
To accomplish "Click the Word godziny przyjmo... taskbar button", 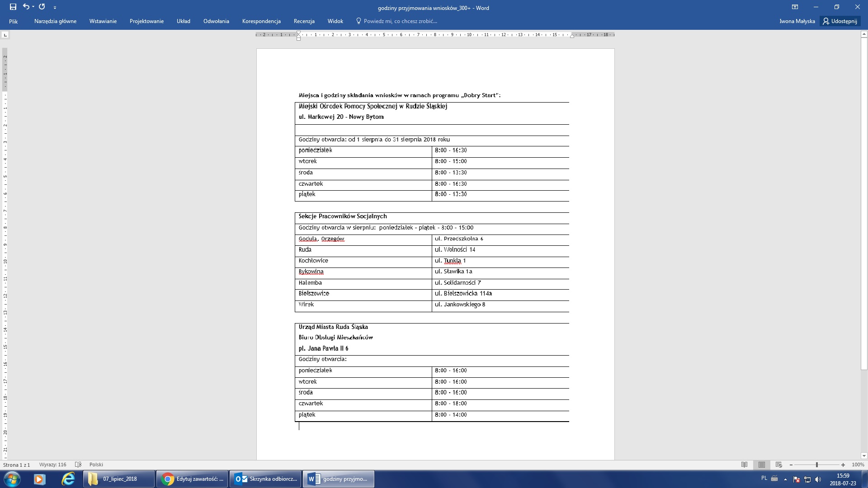I will click(x=339, y=479).
